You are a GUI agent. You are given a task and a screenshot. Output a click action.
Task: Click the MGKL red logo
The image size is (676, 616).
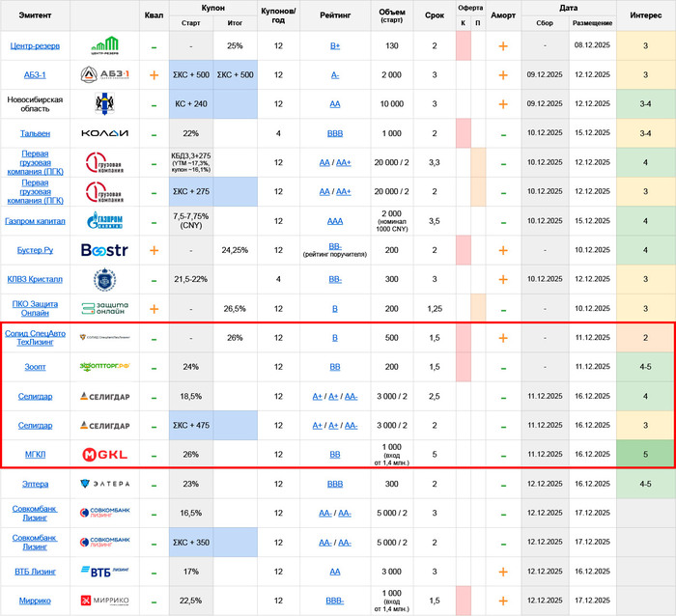(x=104, y=454)
